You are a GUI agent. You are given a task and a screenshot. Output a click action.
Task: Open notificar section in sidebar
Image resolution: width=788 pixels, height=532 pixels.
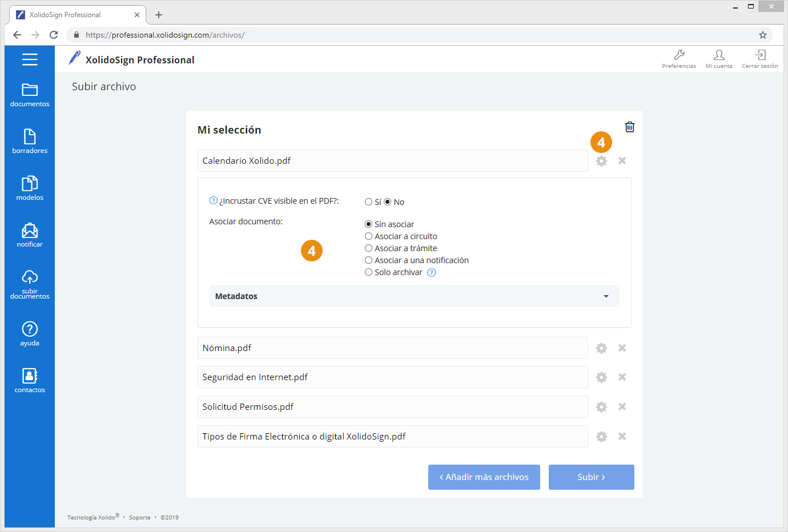tap(30, 235)
